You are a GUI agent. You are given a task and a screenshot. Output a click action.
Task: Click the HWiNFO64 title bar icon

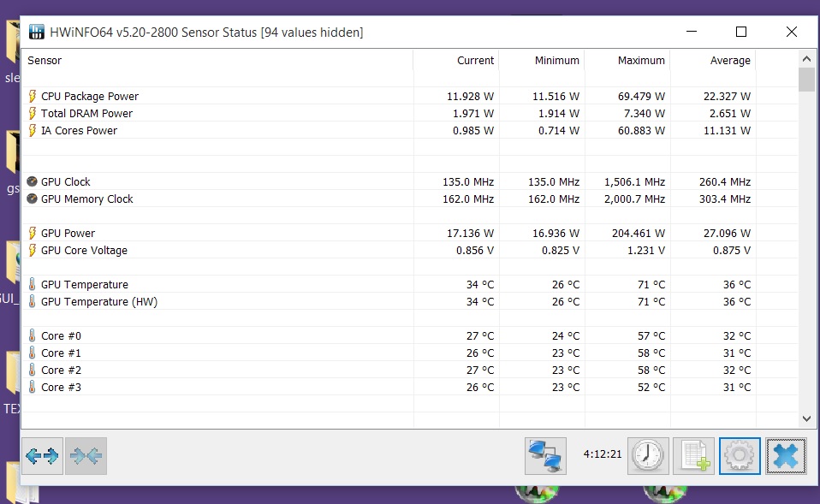click(36, 32)
